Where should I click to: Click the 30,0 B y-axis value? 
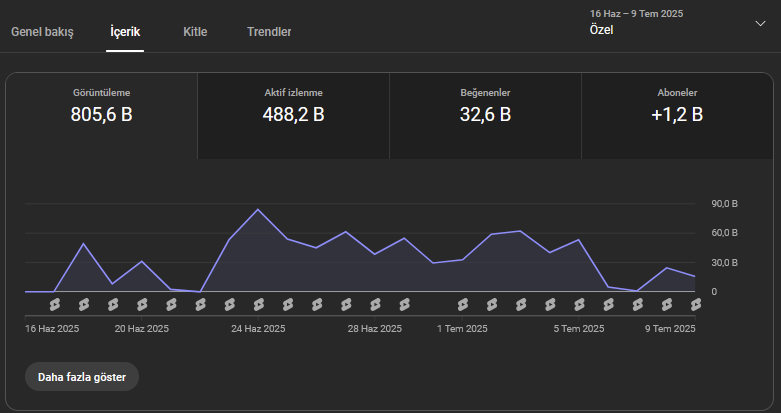pyautogui.click(x=724, y=263)
